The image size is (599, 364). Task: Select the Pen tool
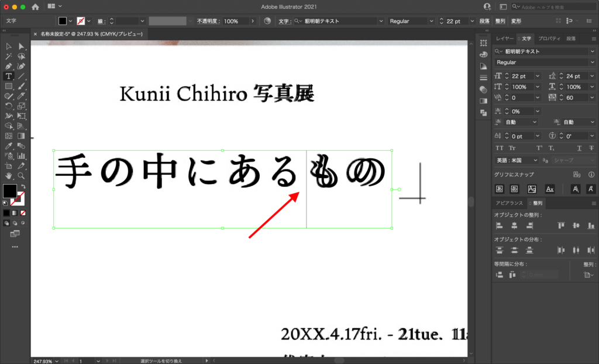click(x=8, y=67)
